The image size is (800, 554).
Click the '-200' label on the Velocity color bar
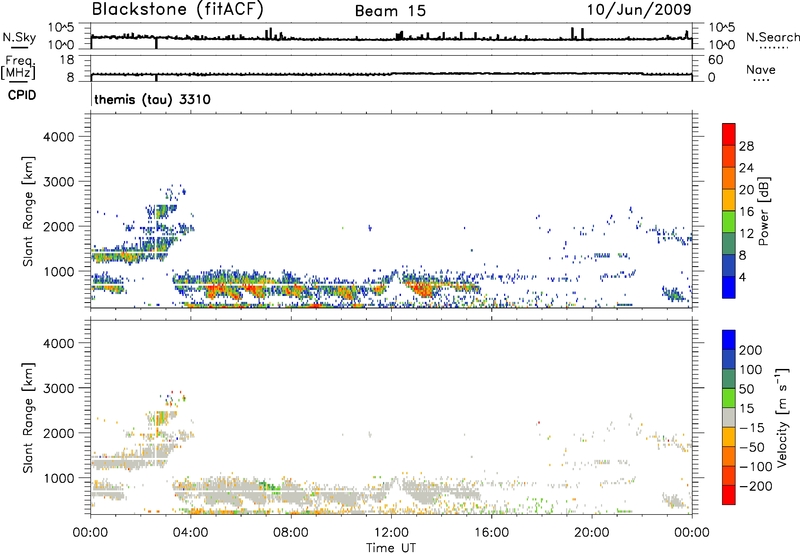click(x=754, y=486)
